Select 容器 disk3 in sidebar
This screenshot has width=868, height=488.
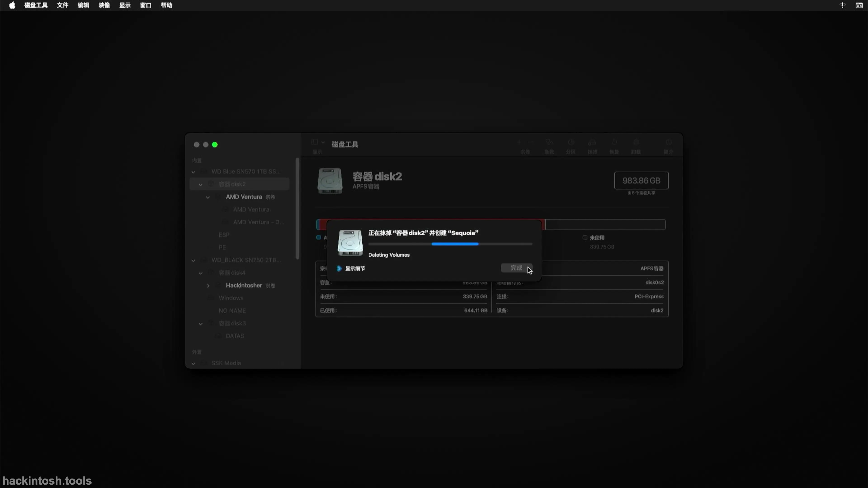pyautogui.click(x=239, y=323)
